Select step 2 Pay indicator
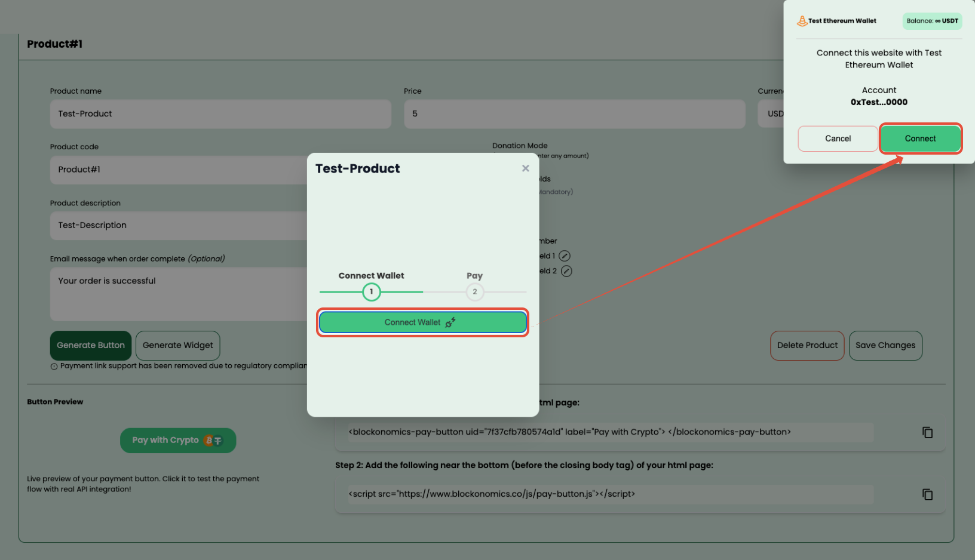The height and width of the screenshot is (560, 975). pyautogui.click(x=475, y=292)
